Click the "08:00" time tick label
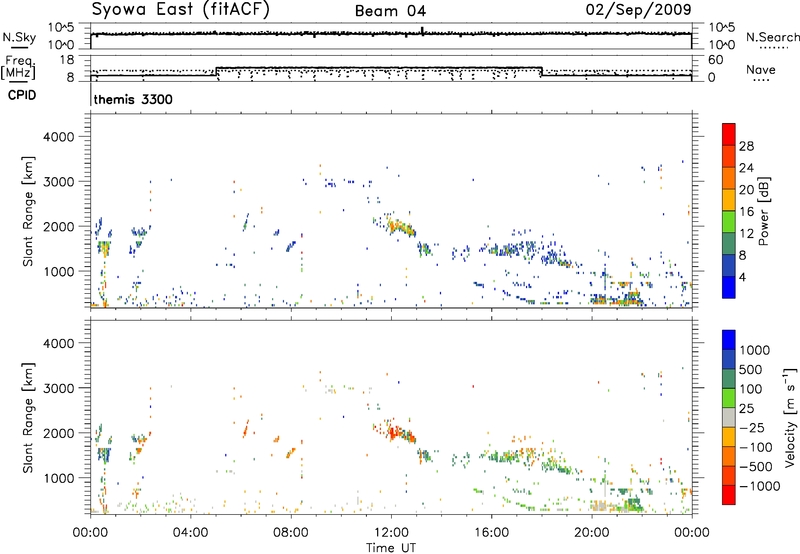The height and width of the screenshot is (554, 800). coord(291,533)
